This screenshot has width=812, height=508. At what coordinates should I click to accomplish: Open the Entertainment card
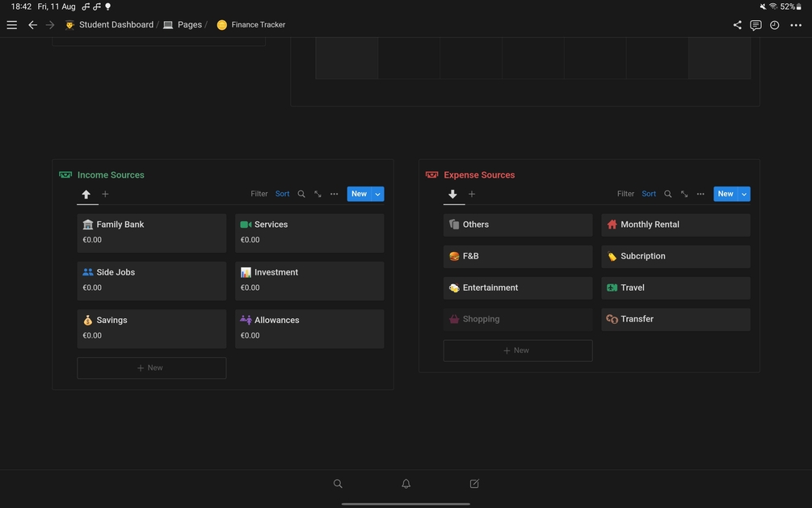pos(518,288)
